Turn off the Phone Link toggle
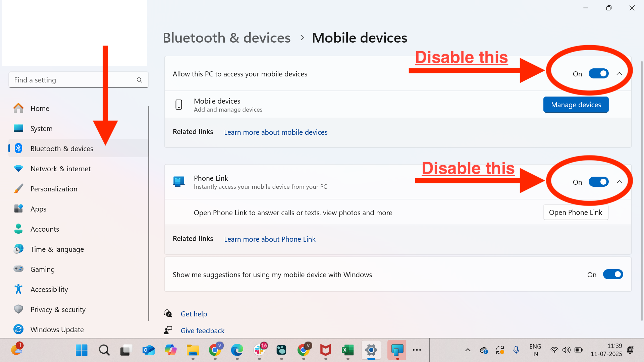Image resolution: width=644 pixels, height=362 pixels. pyautogui.click(x=598, y=182)
